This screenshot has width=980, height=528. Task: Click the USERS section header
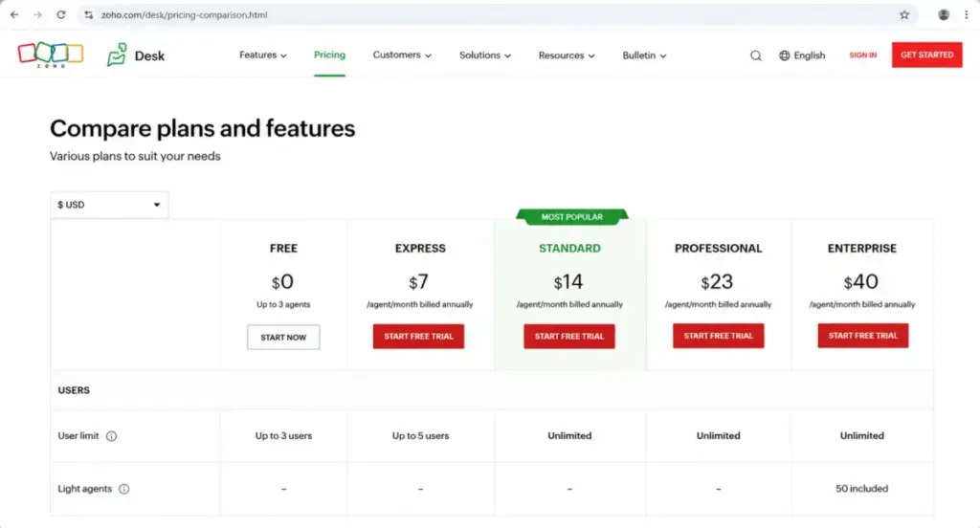74,390
